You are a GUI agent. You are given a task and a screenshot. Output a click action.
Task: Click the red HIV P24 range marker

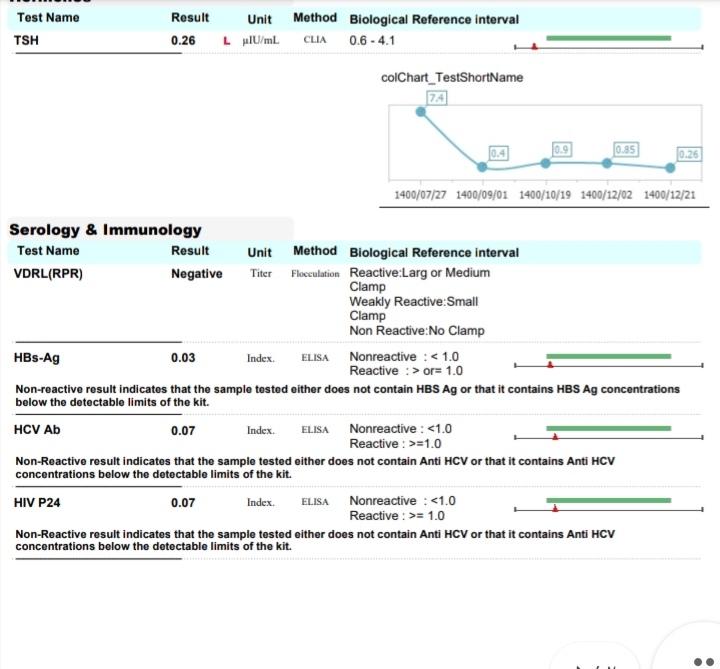click(x=555, y=508)
